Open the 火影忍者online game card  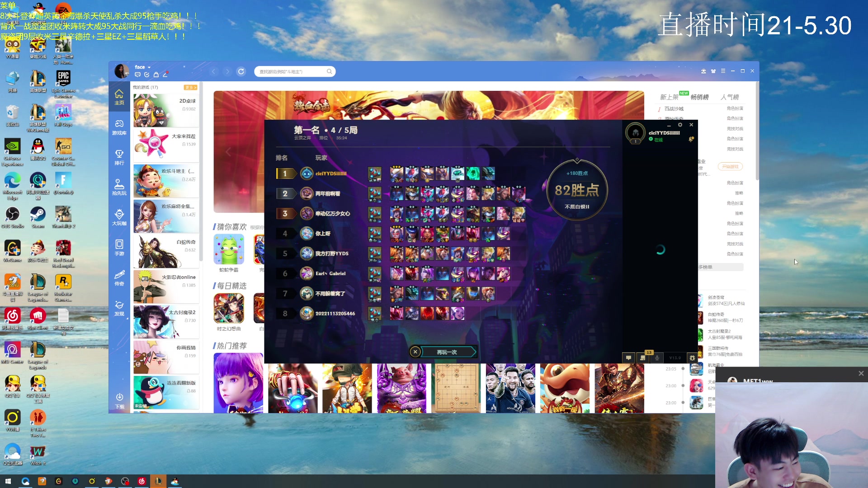[x=166, y=286]
